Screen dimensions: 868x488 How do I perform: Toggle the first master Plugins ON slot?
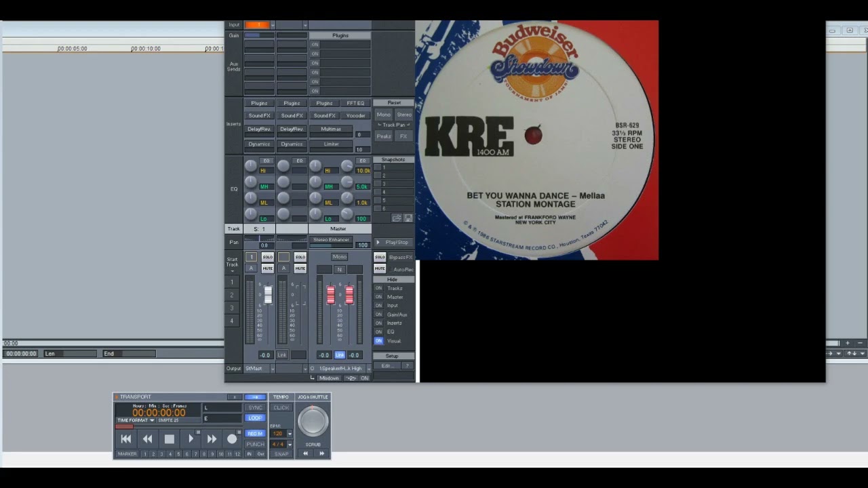(315, 45)
